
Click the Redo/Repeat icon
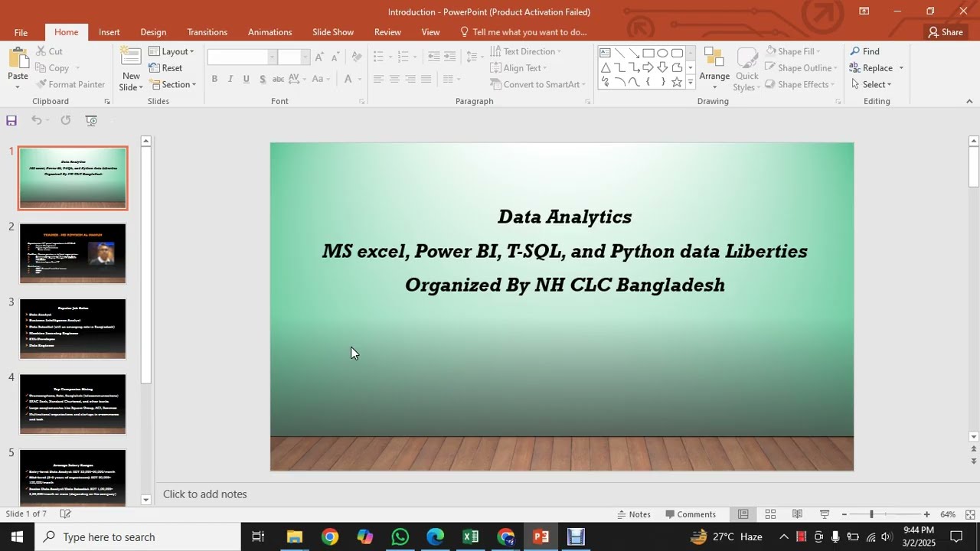66,120
